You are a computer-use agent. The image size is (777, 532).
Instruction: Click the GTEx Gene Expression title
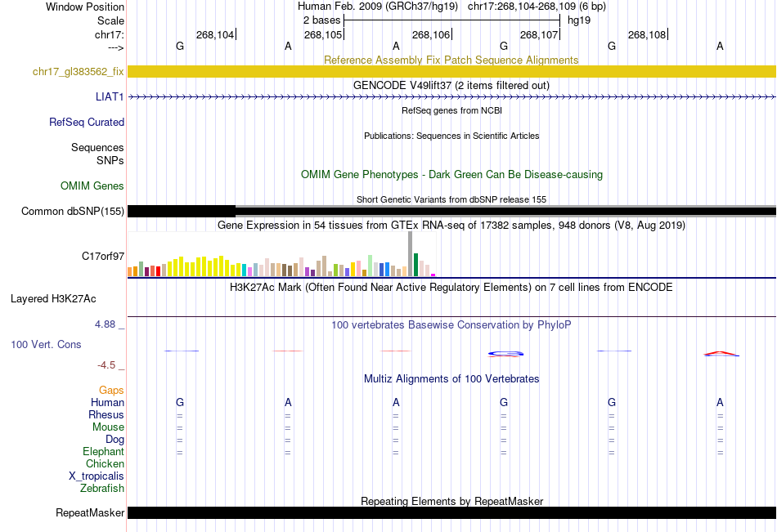click(x=451, y=226)
